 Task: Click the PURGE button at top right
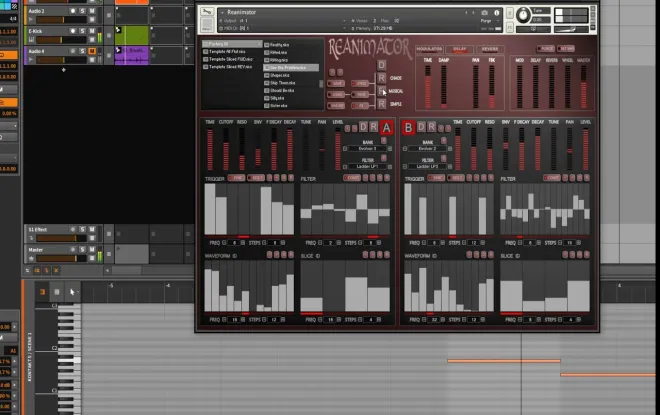tap(546, 48)
